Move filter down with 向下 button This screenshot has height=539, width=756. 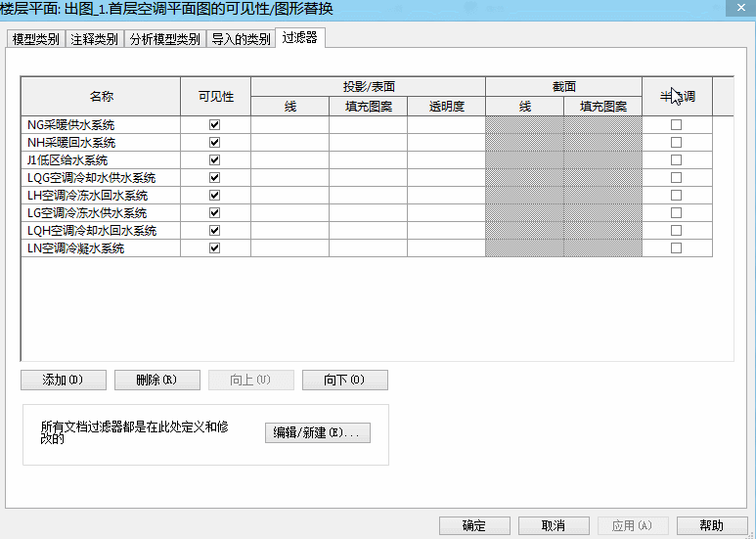344,380
